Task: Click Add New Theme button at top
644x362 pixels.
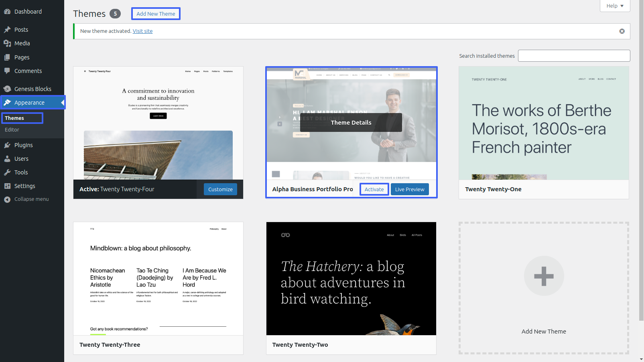Action: coord(156,14)
